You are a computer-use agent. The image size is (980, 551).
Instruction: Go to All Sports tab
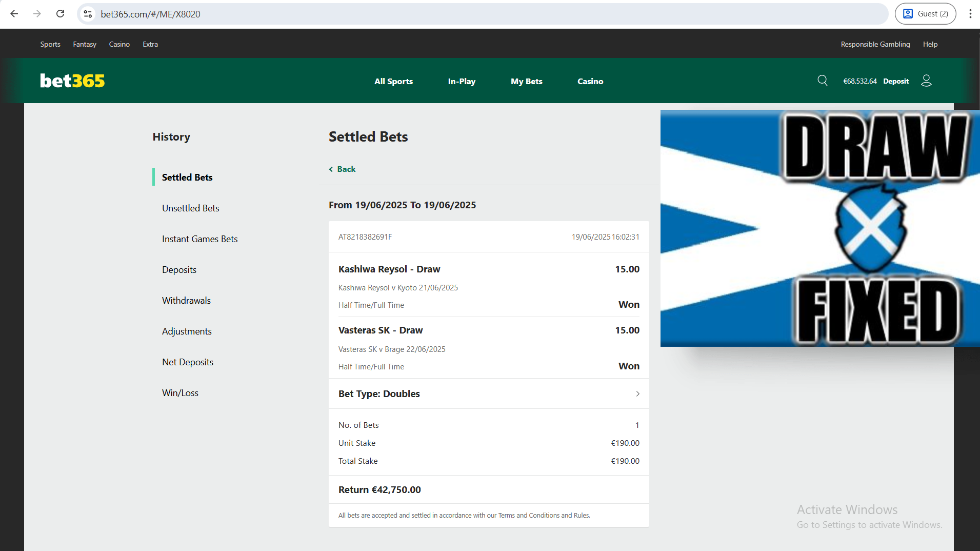tap(393, 81)
